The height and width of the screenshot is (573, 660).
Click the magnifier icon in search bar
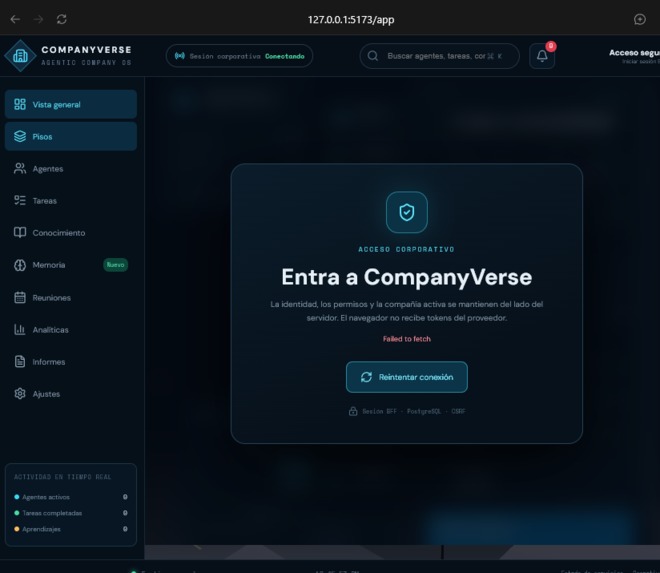tap(373, 56)
